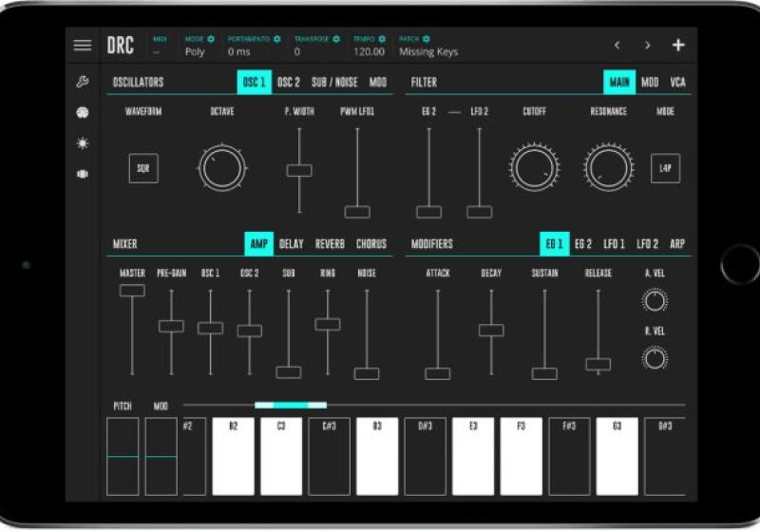Image resolution: width=760 pixels, height=532 pixels.
Task: Switch to the Reverb tab in Mixer
Action: pyautogui.click(x=330, y=244)
